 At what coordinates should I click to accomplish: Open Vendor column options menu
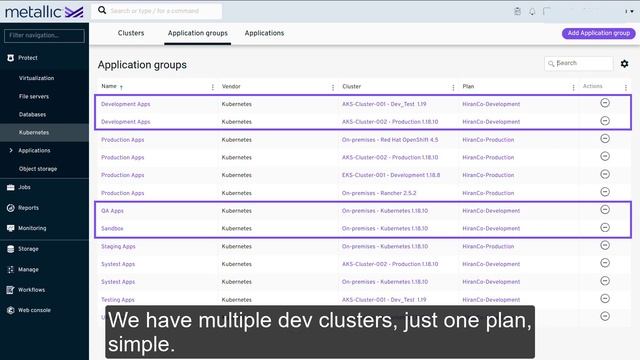333,87
